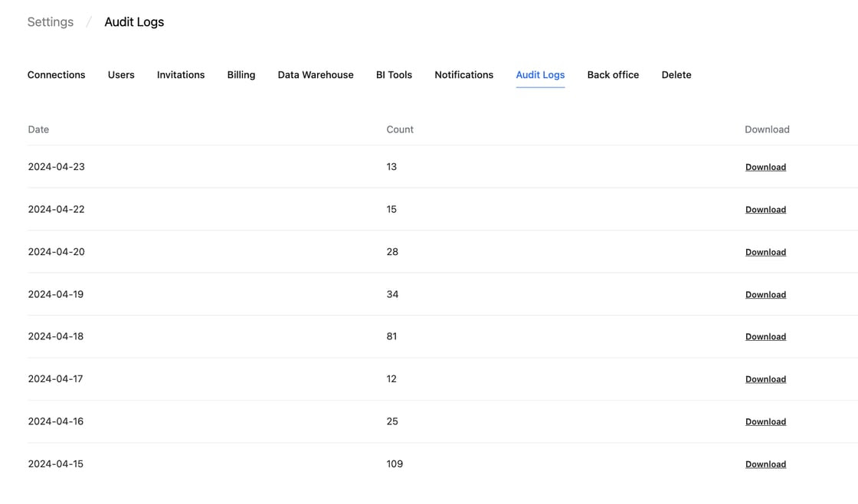The height and width of the screenshot is (504, 858).
Task: Open the Connections tab
Action: point(56,75)
